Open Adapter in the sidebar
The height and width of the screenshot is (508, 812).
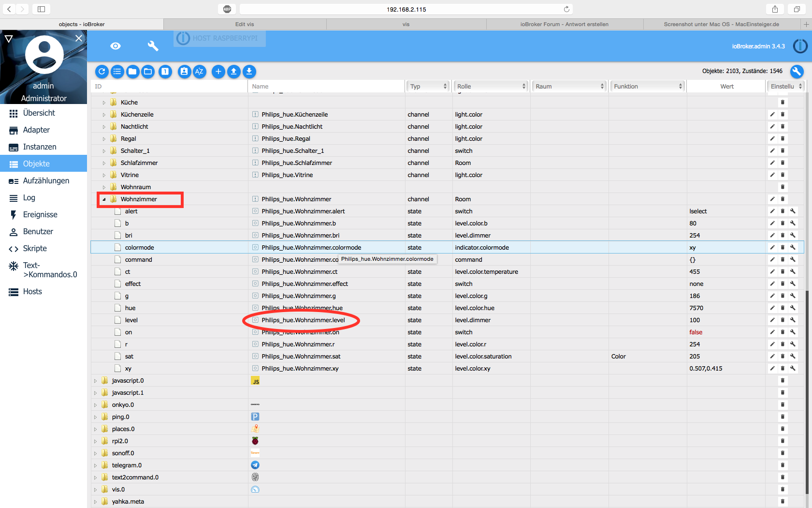[43, 130]
